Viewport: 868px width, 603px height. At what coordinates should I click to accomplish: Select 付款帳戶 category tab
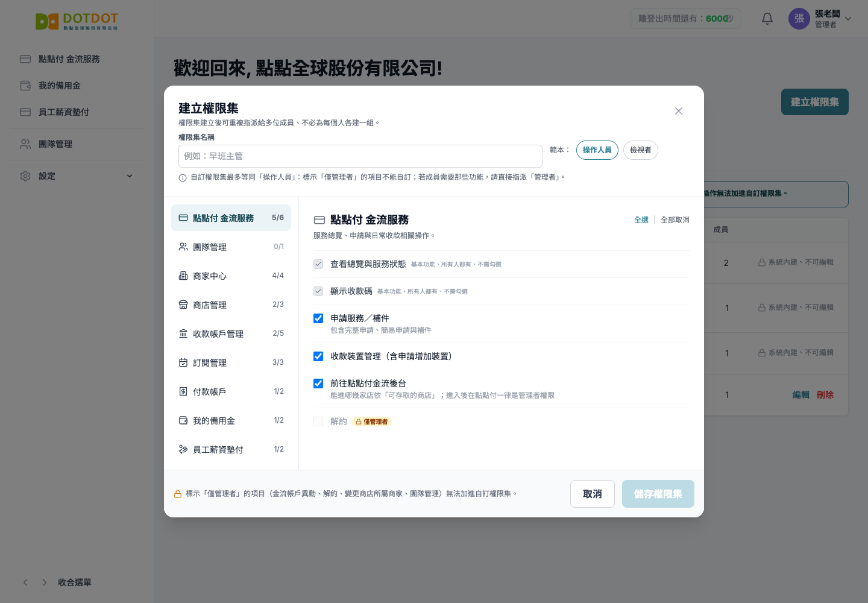pyautogui.click(x=231, y=391)
